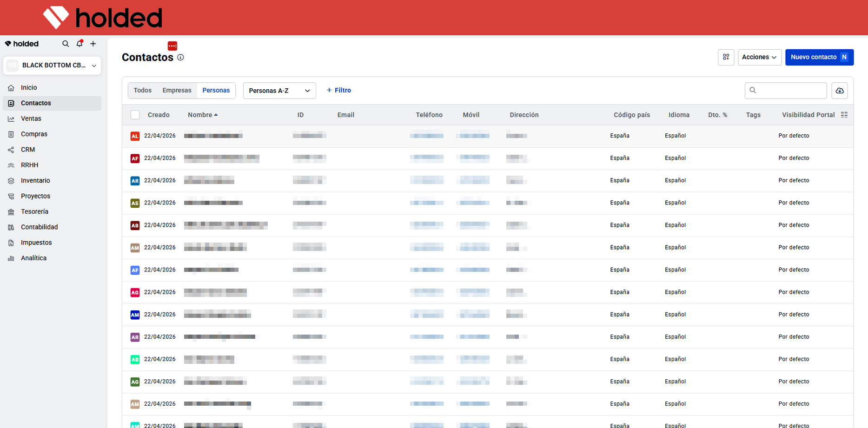Add a filter with the Filtro button
This screenshot has height=428, width=868.
[x=339, y=90]
